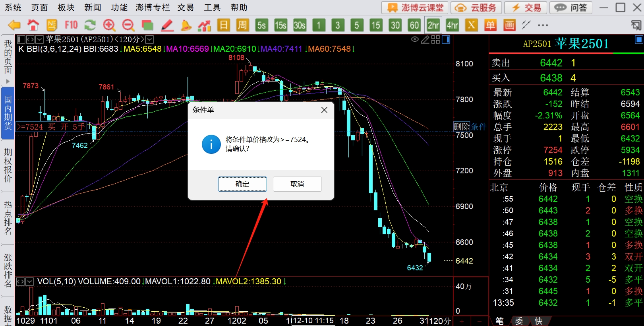Select the 4hr period button

[453, 25]
